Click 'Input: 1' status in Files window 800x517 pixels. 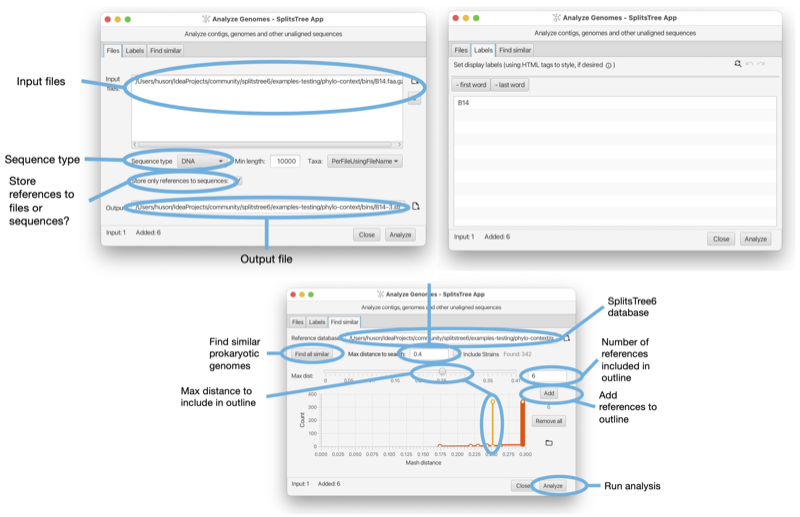pos(116,233)
